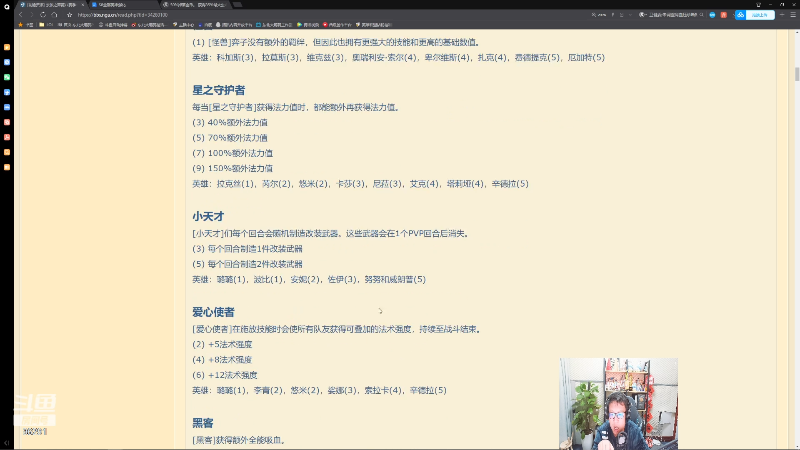Click the [怪兽] description line near the page top
Screen dimensions: 800x450
tap(336, 42)
